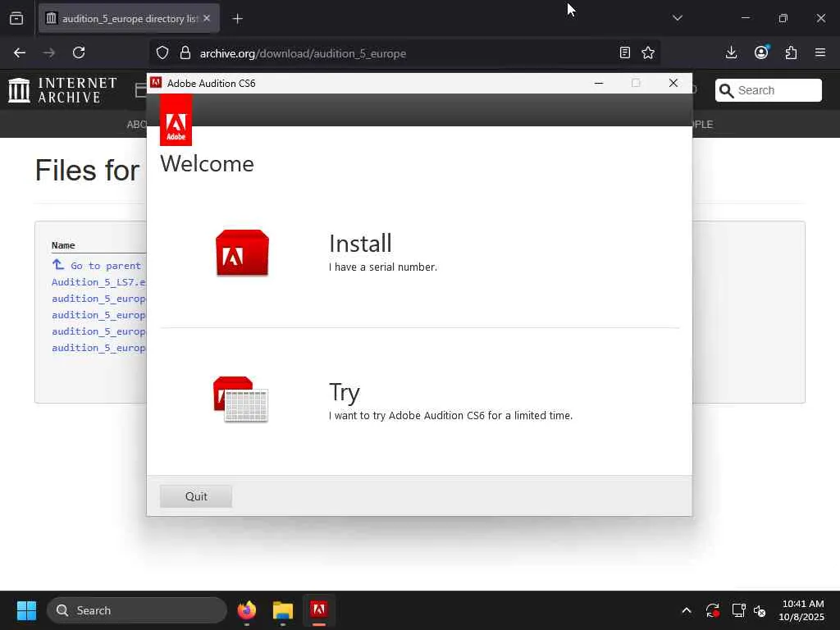Minimize the Adobe Audition CS6 installer window

tap(599, 83)
